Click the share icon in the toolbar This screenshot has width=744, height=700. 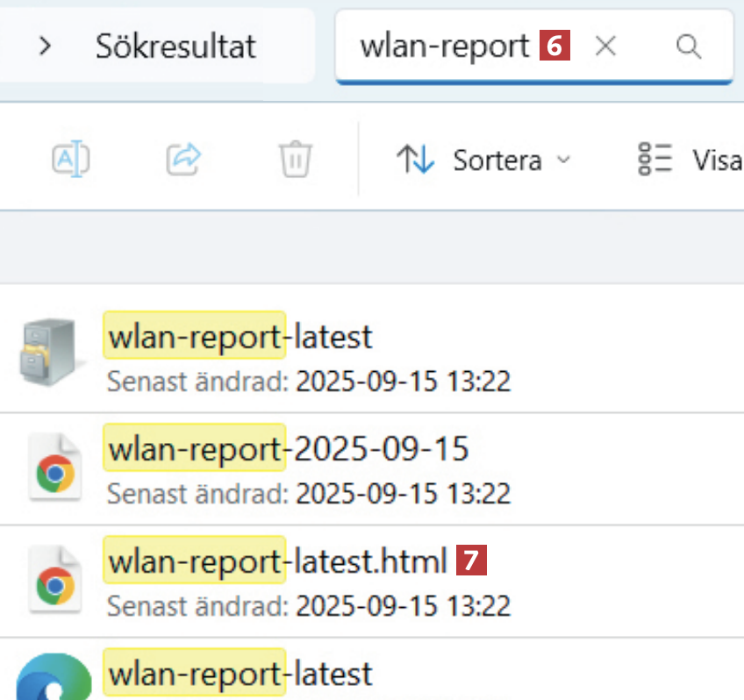pyautogui.click(x=184, y=160)
